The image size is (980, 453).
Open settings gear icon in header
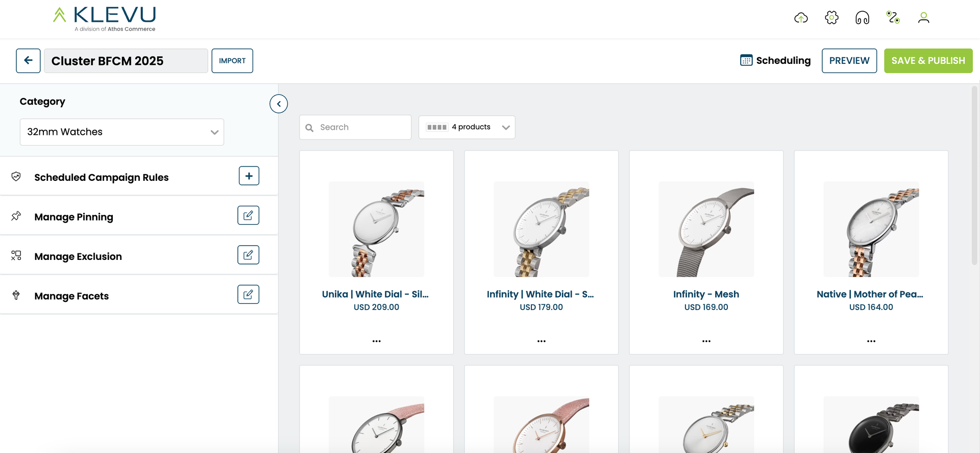tap(831, 18)
